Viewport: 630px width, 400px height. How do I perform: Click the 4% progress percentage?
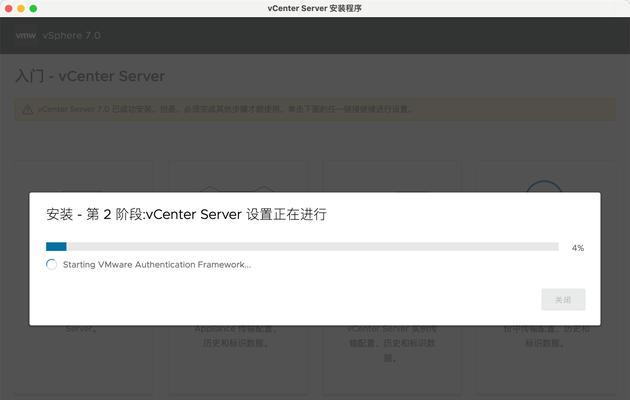(578, 248)
